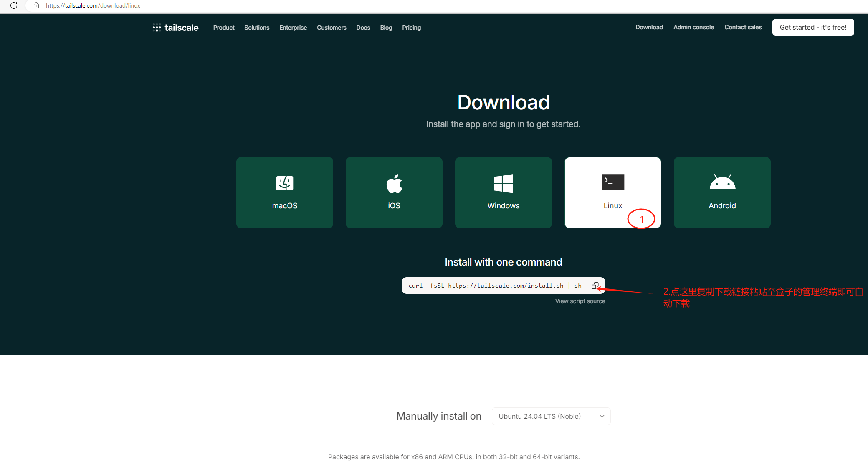The image size is (868, 463).
Task: Go to the Enterprise page
Action: (x=293, y=28)
